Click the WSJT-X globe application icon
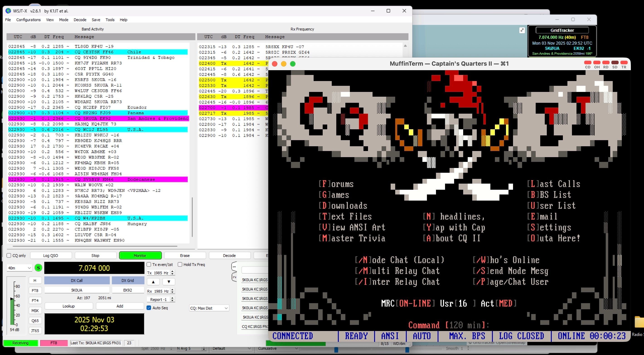Viewport: 644px width, 355px height. (x=8, y=11)
